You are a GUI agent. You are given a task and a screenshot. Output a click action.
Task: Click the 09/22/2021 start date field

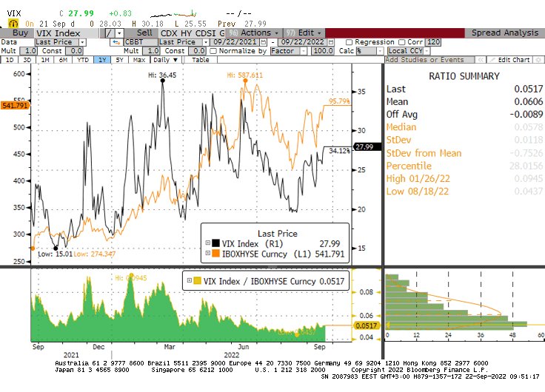click(235, 42)
